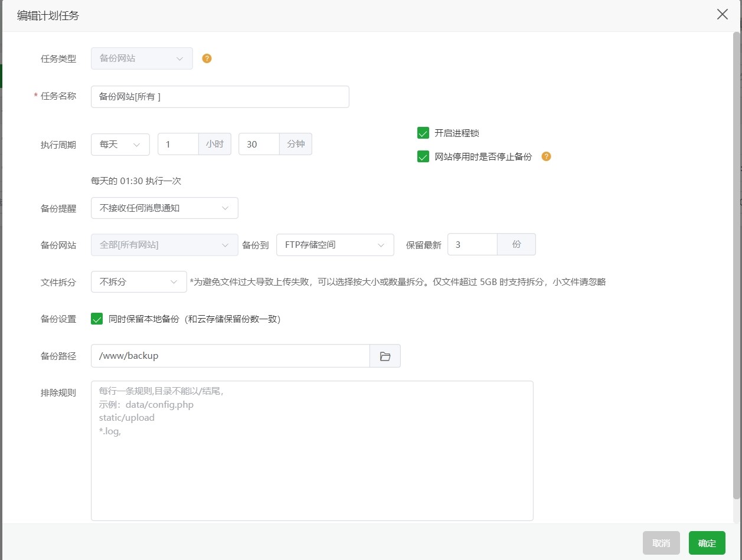The width and height of the screenshot is (742, 560).
Task: Open the 每天 execution cycle dropdown
Action: pos(120,144)
